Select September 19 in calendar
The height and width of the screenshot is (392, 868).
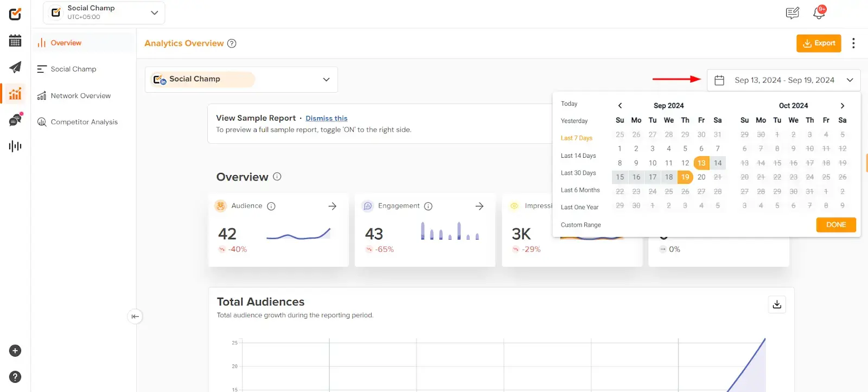tap(685, 177)
